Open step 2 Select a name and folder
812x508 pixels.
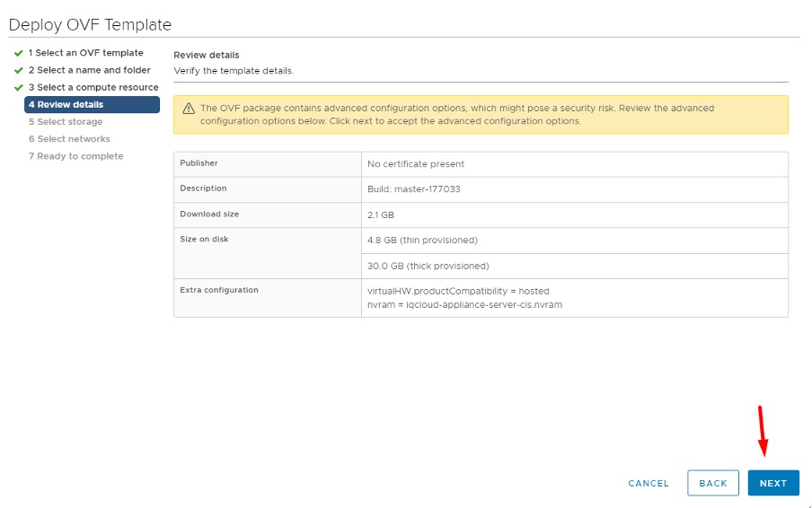coord(89,70)
